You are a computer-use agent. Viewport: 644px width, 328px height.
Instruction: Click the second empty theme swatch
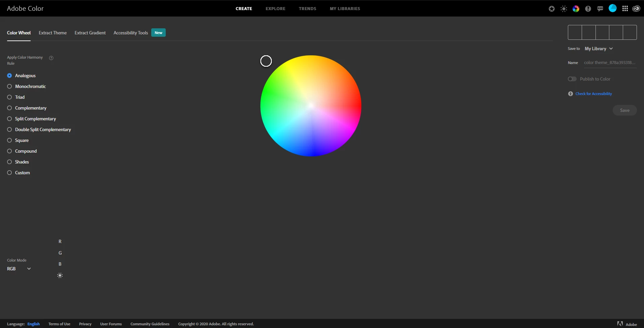click(x=589, y=32)
